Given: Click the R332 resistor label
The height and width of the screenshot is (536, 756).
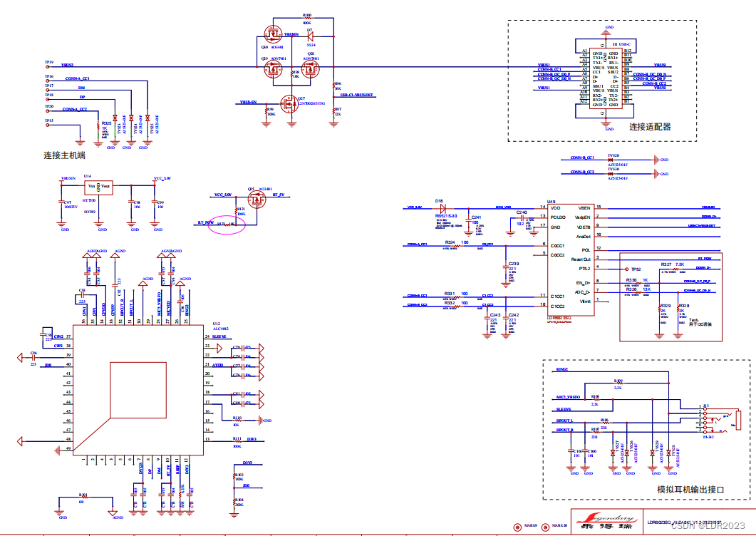Looking at the screenshot, I should point(450,303).
